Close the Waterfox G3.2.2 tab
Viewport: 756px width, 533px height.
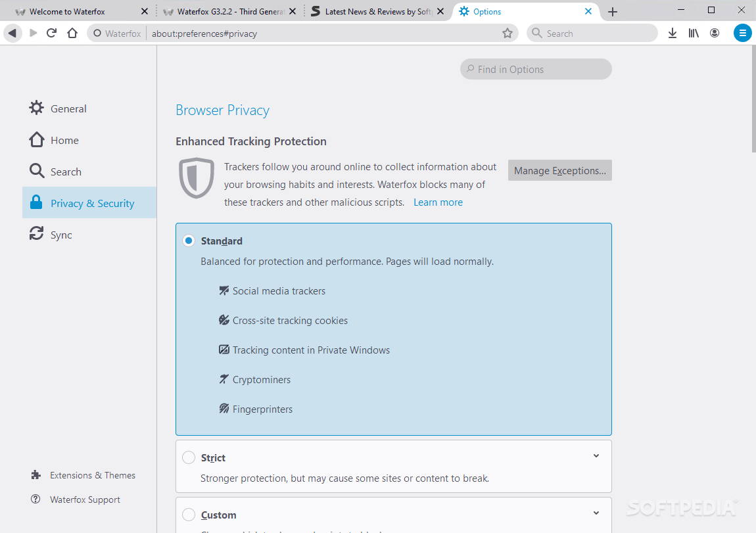(x=292, y=12)
